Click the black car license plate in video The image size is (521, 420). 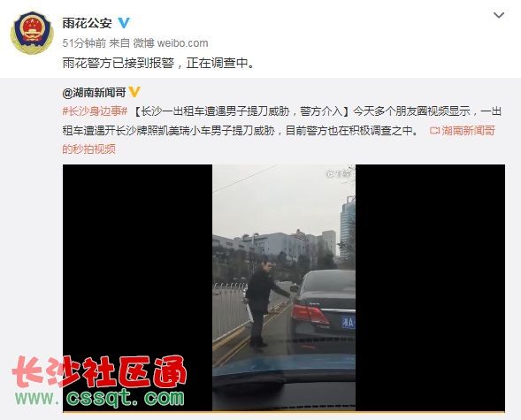[x=349, y=322]
